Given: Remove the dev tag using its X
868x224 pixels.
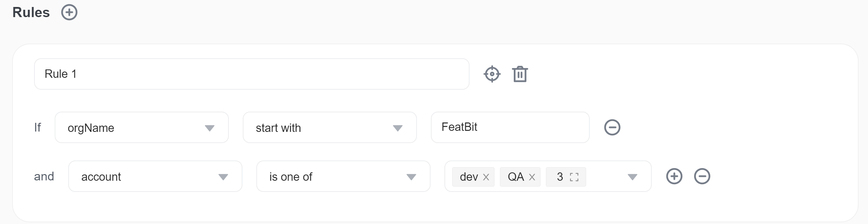Looking at the screenshot, I should (x=486, y=177).
